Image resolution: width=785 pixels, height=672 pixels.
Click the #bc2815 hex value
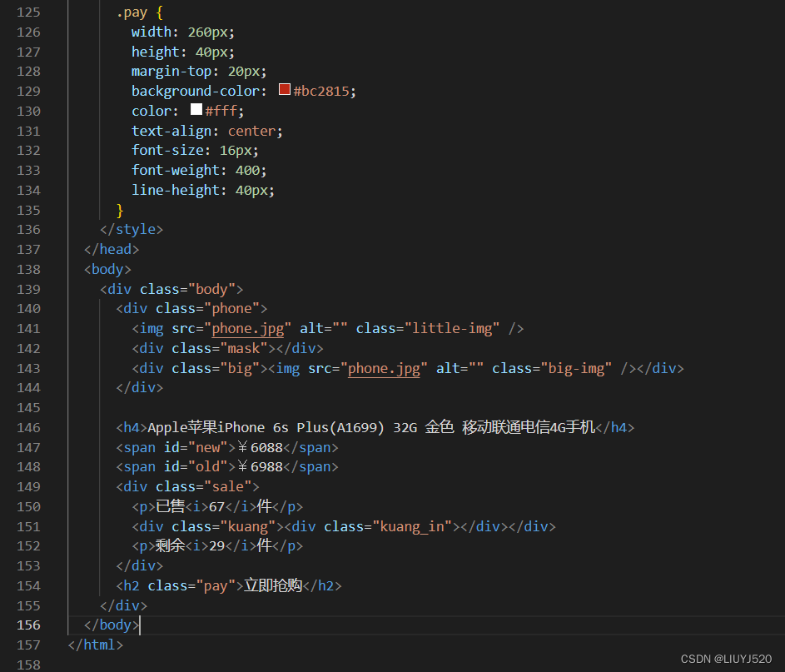click(320, 91)
